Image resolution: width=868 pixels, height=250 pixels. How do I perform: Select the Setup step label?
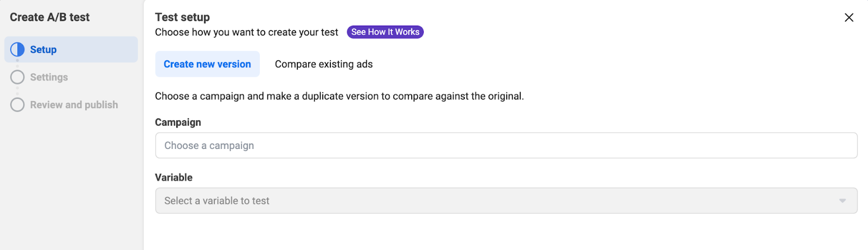[x=43, y=49]
